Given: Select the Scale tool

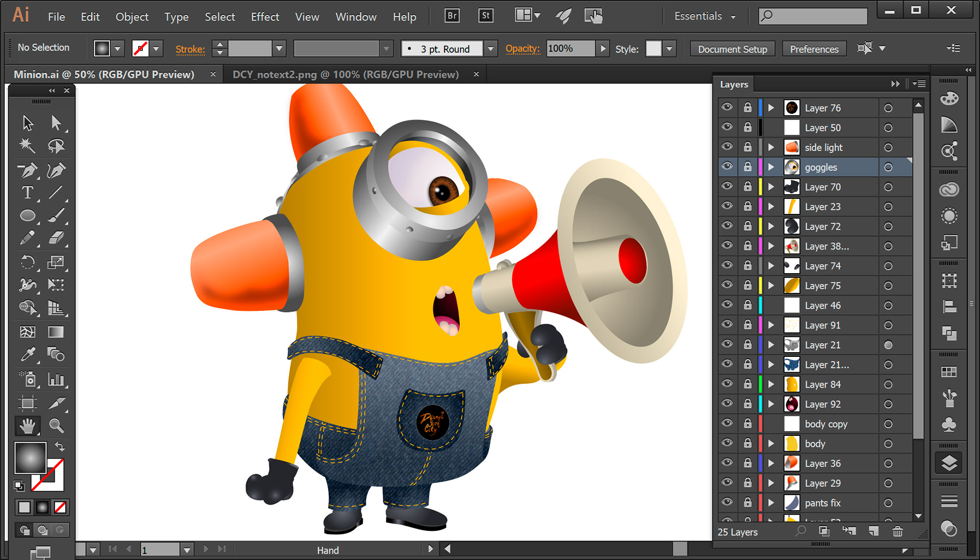Looking at the screenshot, I should (56, 262).
